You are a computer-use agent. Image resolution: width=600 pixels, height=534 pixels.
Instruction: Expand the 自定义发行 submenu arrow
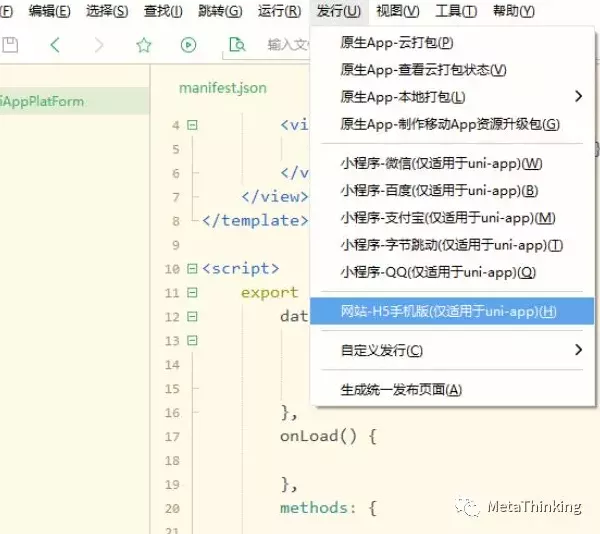tap(579, 349)
